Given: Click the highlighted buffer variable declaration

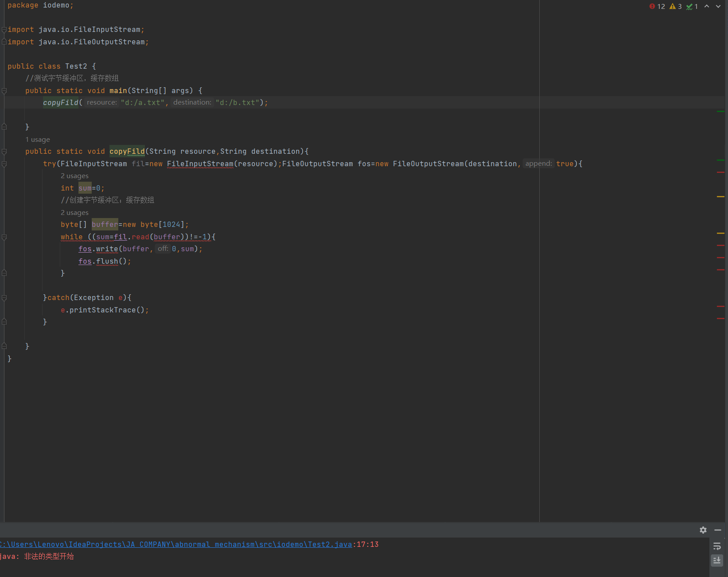Looking at the screenshot, I should pyautogui.click(x=105, y=225).
